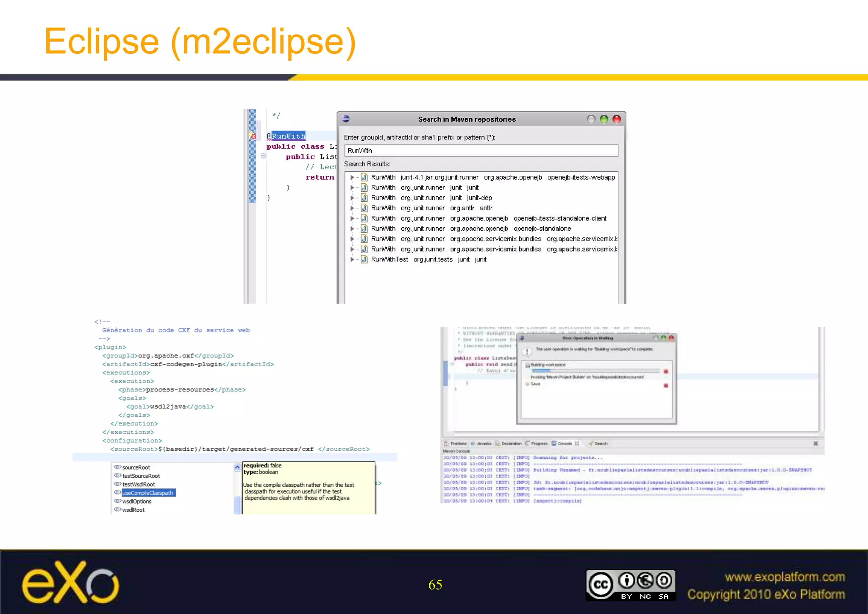868x614 pixels.
Task: Cancel the waiting Save job
Action: click(x=666, y=385)
